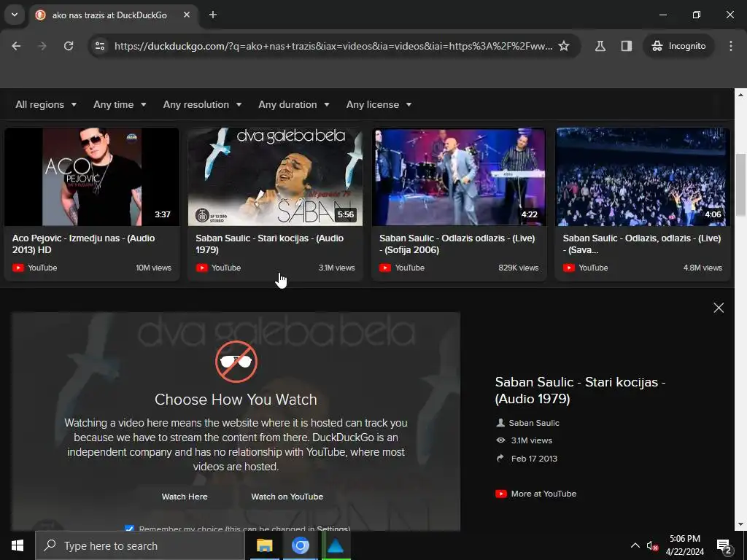Click the '829K views' text

click(x=519, y=268)
